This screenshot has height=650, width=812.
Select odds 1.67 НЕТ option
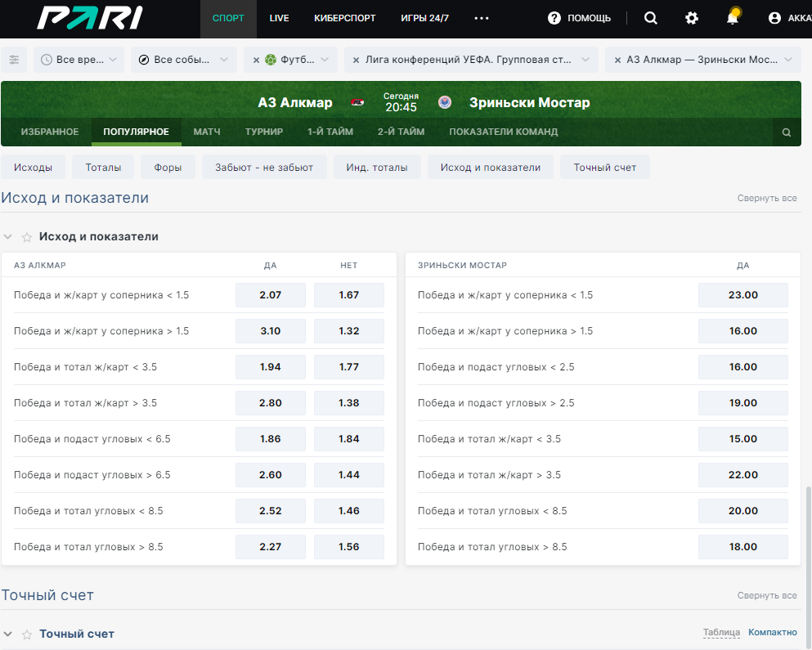point(349,295)
